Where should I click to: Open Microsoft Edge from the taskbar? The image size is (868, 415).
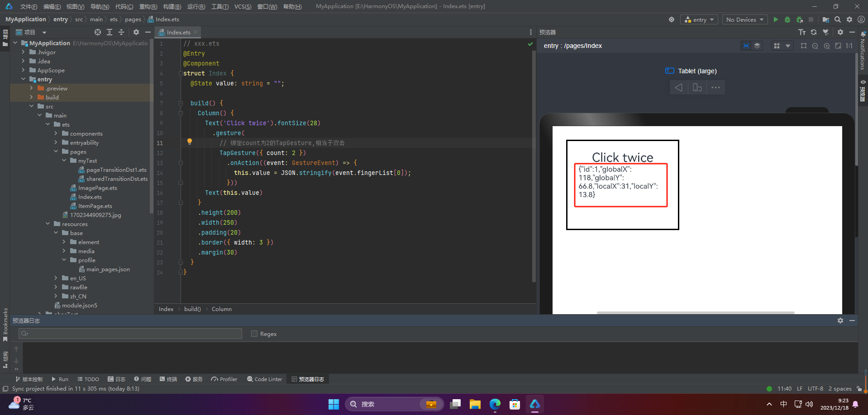(x=495, y=404)
